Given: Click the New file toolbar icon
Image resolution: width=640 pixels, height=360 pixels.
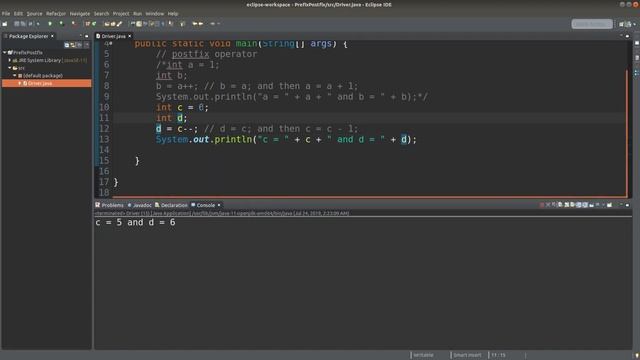Looking at the screenshot, I should coord(4,24).
